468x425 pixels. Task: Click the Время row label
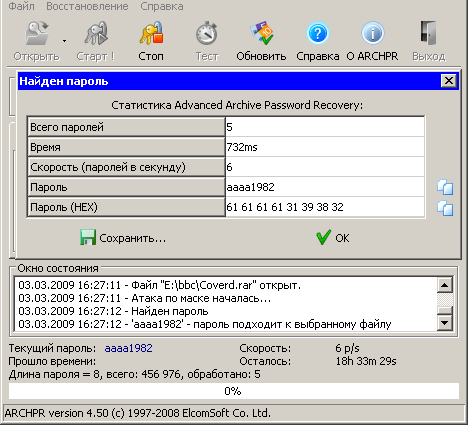pos(126,147)
